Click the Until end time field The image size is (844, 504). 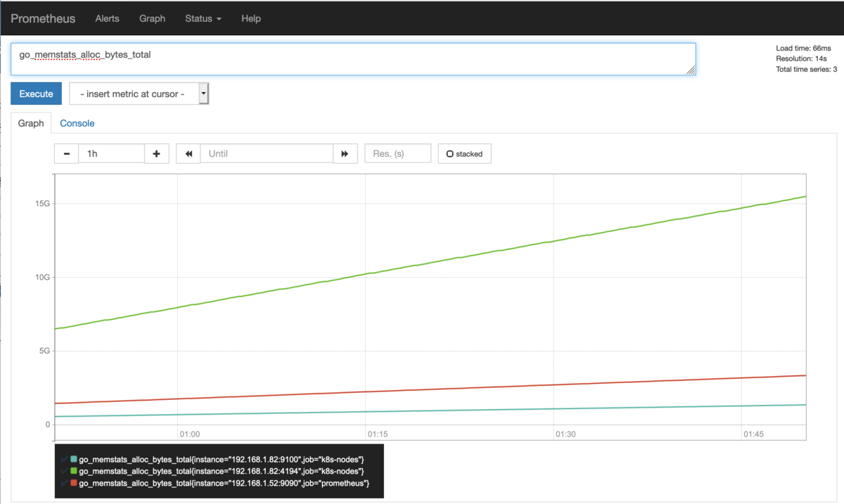click(x=267, y=153)
